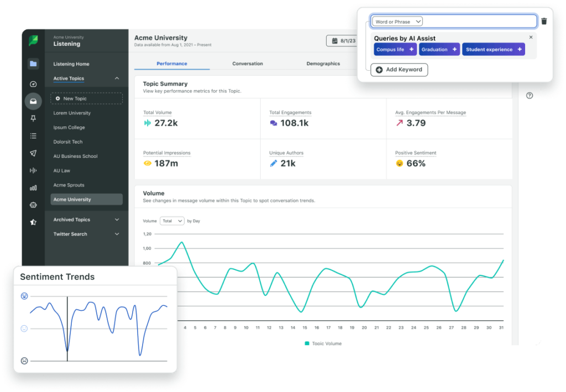Toggle the Topic Volume legend below the chart
The image size is (566, 392).
(323, 343)
